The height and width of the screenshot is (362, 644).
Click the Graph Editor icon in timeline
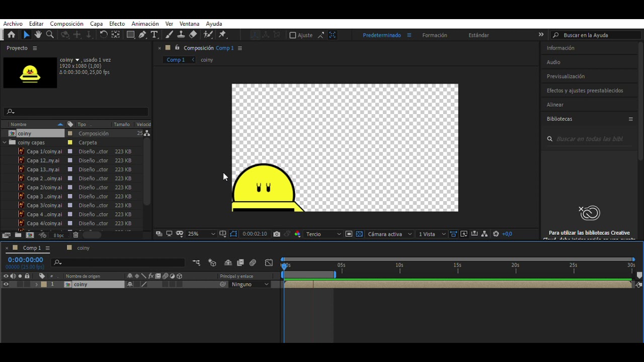(269, 262)
